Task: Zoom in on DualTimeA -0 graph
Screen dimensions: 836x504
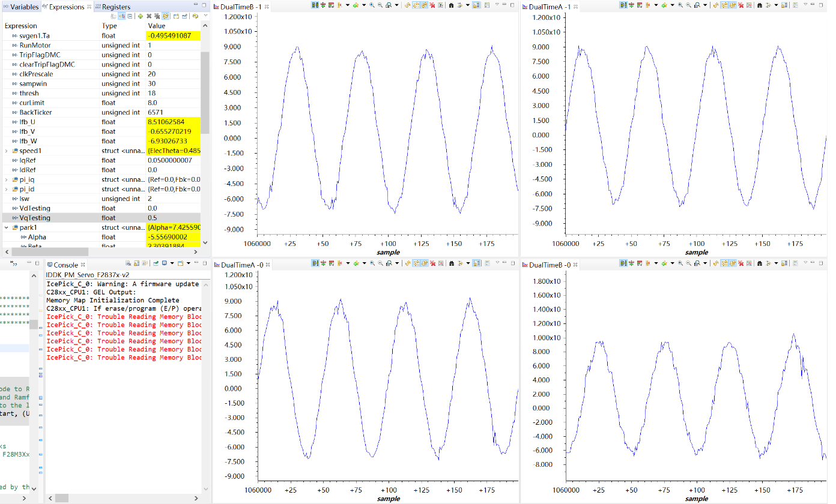Action: coord(372,263)
